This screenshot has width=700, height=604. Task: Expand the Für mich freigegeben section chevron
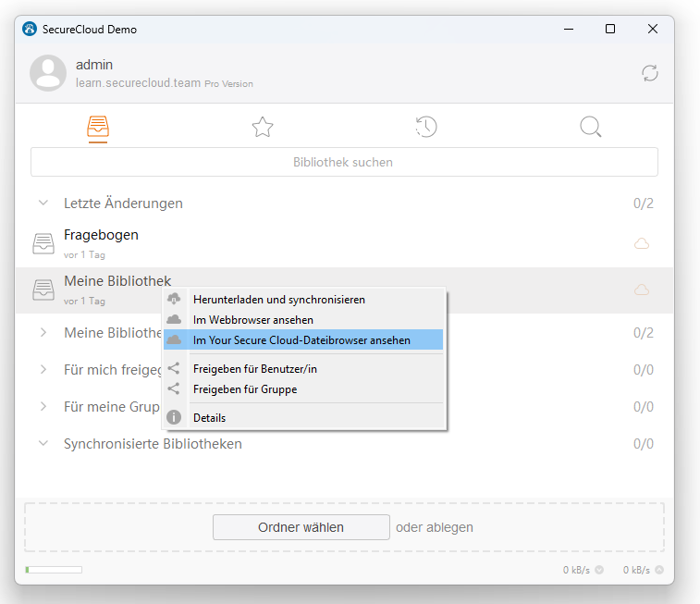tap(43, 369)
